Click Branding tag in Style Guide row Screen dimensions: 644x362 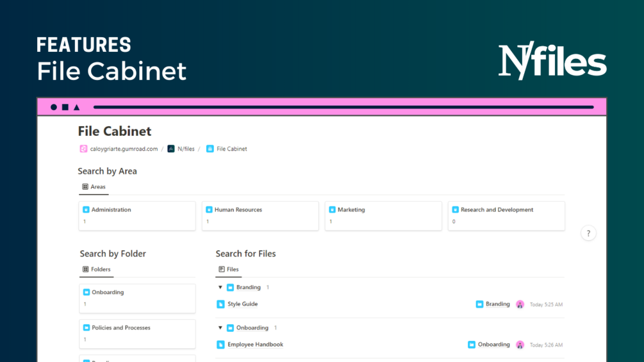[x=497, y=304]
